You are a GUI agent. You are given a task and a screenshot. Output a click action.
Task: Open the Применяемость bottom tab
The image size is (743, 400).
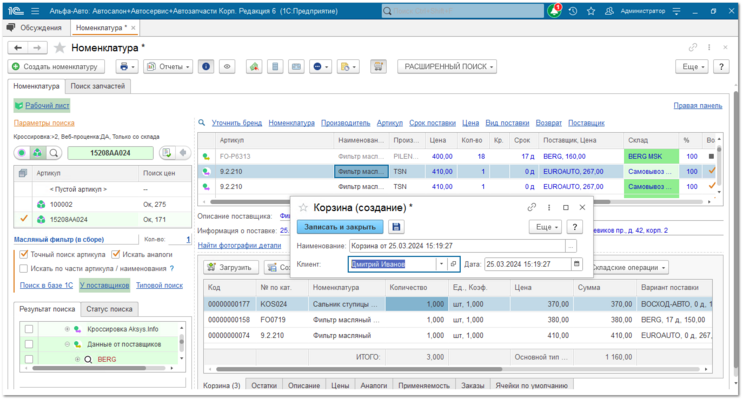pyautogui.click(x=424, y=385)
